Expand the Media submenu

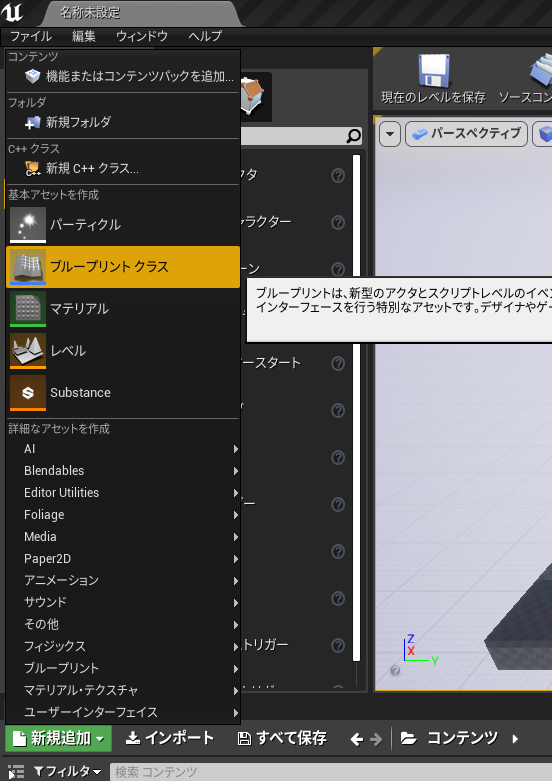123,536
